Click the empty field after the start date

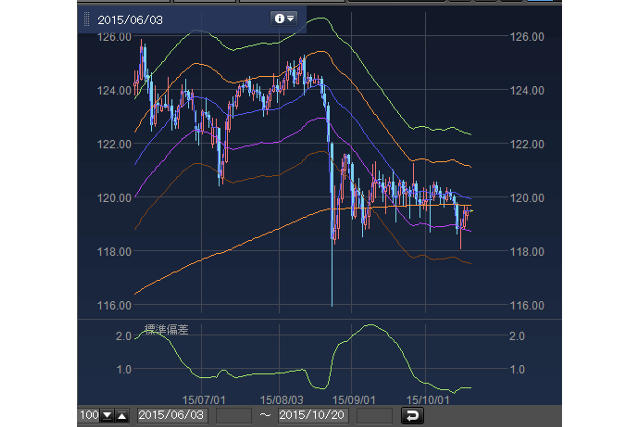tap(233, 416)
